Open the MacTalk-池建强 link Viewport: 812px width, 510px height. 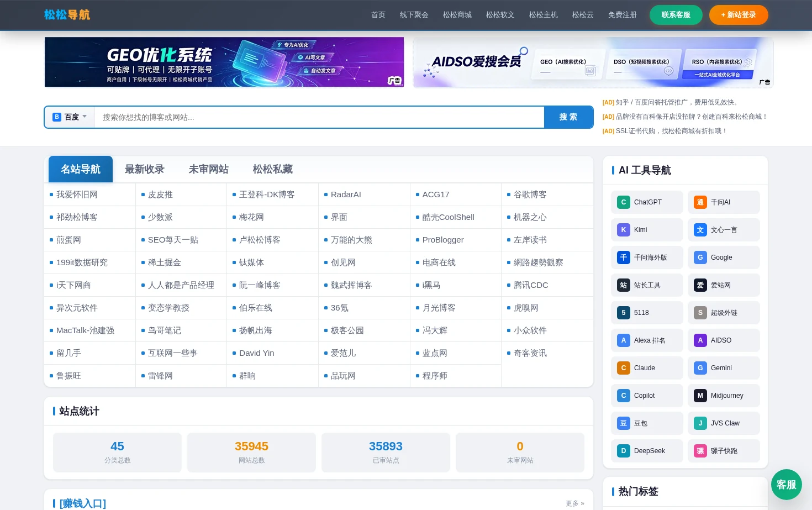(86, 330)
